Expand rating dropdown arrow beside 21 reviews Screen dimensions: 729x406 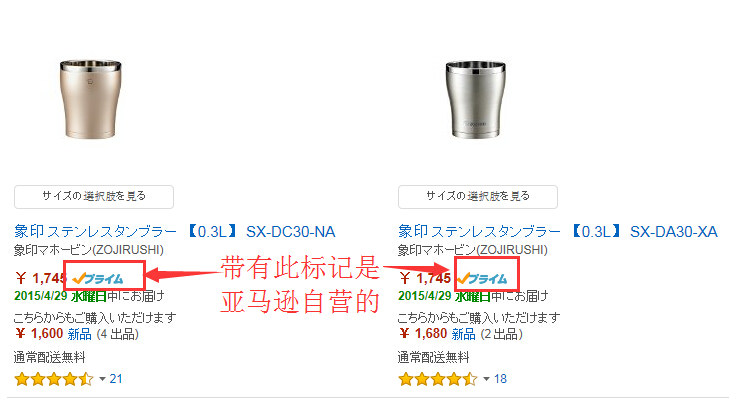(x=102, y=379)
